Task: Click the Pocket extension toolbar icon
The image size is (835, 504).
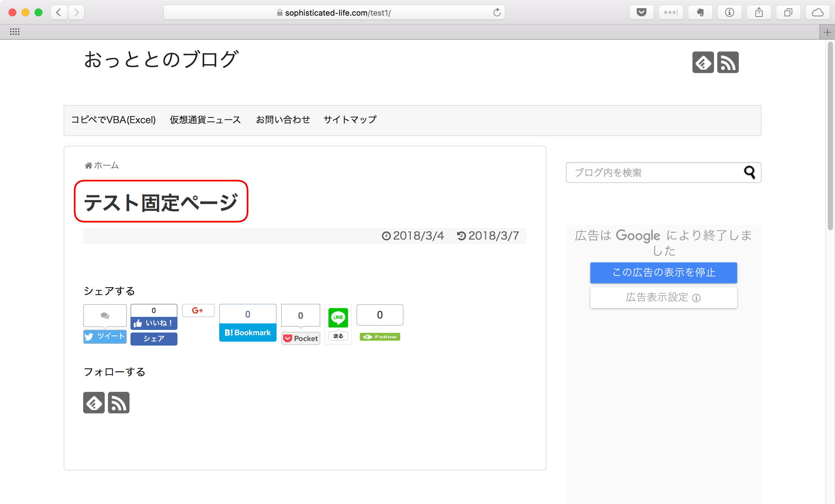Action: (x=641, y=12)
